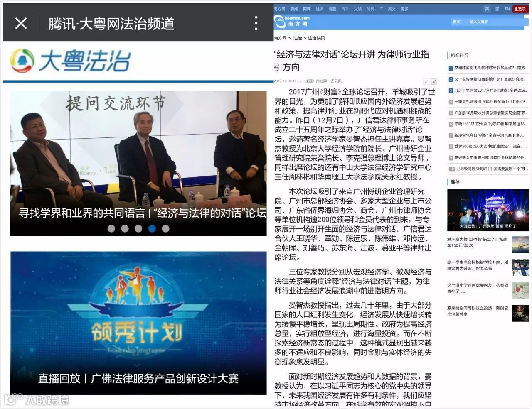
Task: Click the 2017-12-08 10:06 publish time
Action: [288, 81]
